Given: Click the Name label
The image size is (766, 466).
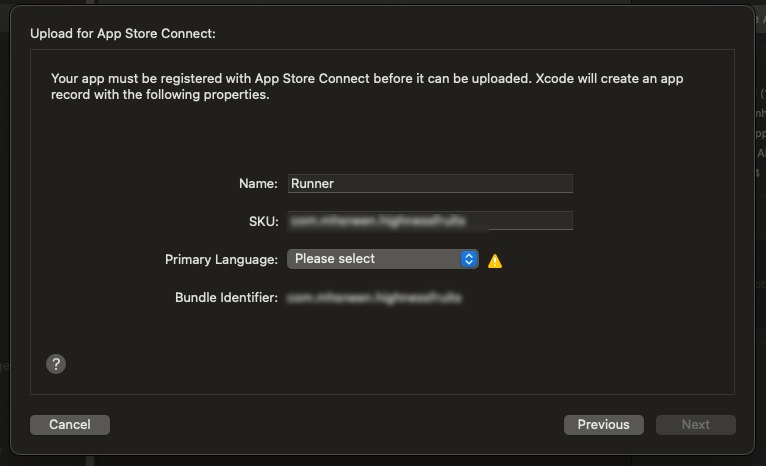Looking at the screenshot, I should pyautogui.click(x=258, y=184).
